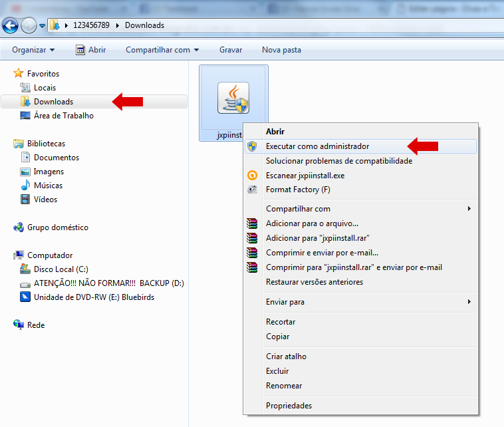Select the jxpiinstall Java installer file icon
The image size is (504, 427).
[233, 98]
